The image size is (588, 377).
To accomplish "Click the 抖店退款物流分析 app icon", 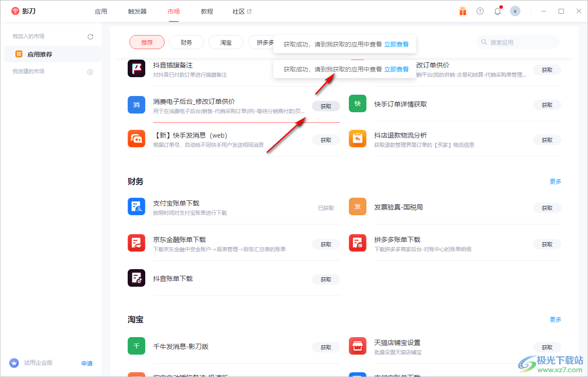I will pos(358,139).
